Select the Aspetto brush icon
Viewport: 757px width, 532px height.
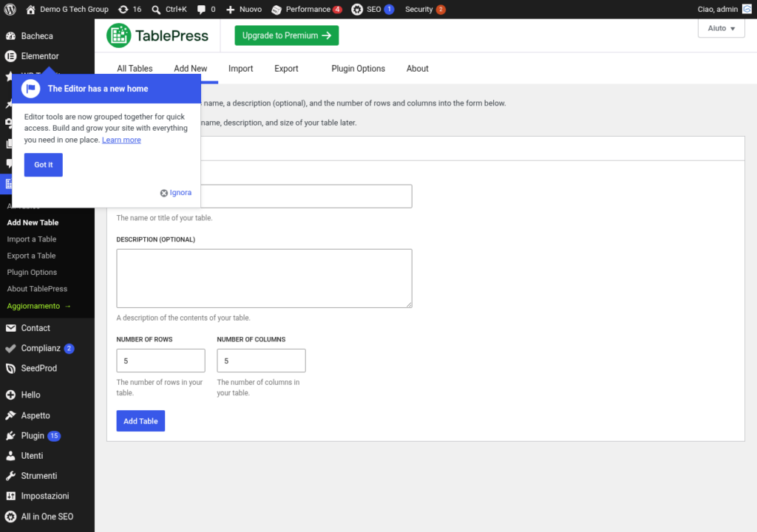(x=10, y=415)
